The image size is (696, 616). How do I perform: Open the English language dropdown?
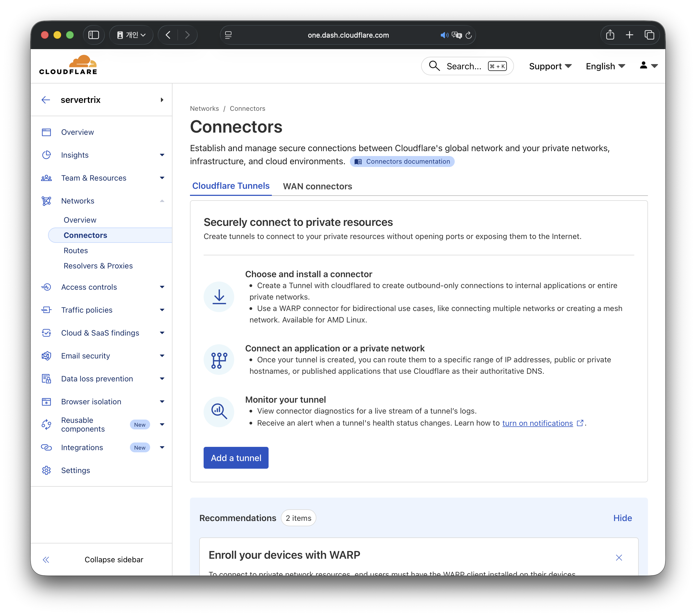(x=605, y=66)
